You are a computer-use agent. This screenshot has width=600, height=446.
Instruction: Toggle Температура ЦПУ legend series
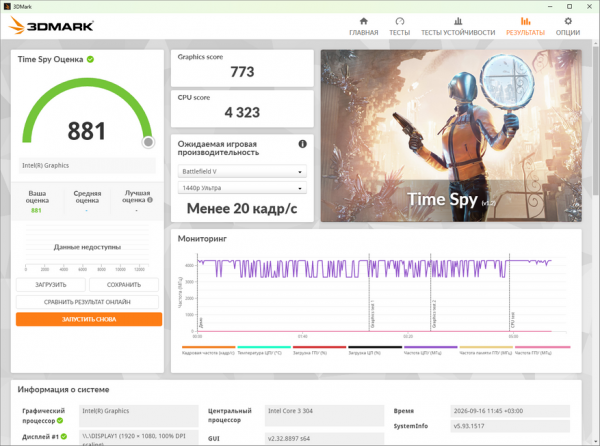pyautogui.click(x=264, y=350)
